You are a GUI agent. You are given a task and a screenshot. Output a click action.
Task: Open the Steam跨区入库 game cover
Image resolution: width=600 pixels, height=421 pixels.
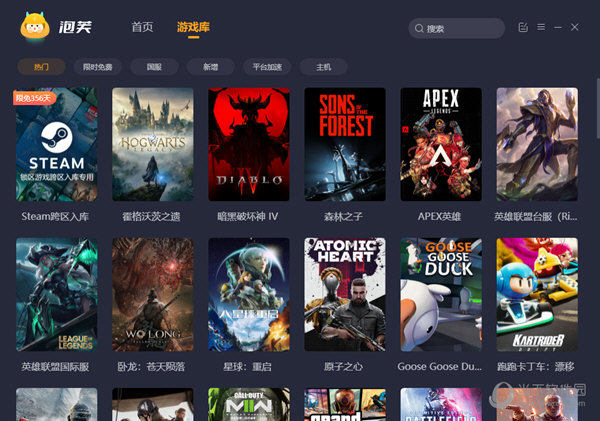tap(57, 144)
